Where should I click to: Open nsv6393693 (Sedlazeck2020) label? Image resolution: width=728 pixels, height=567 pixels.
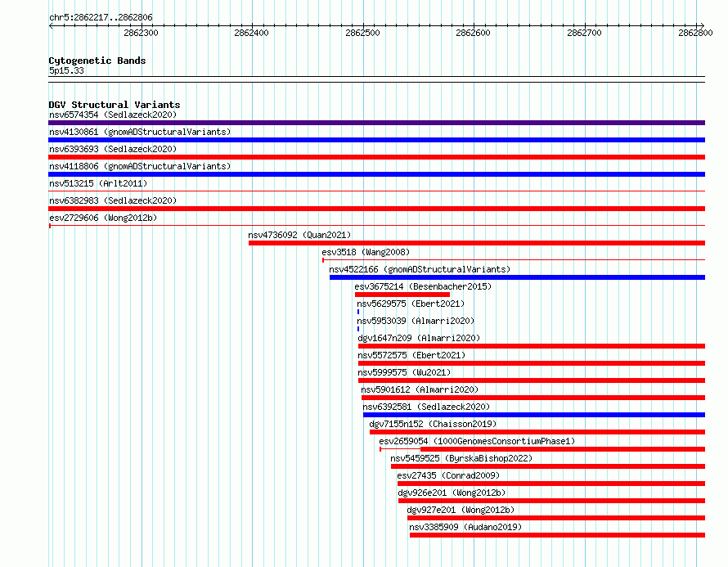point(113,149)
